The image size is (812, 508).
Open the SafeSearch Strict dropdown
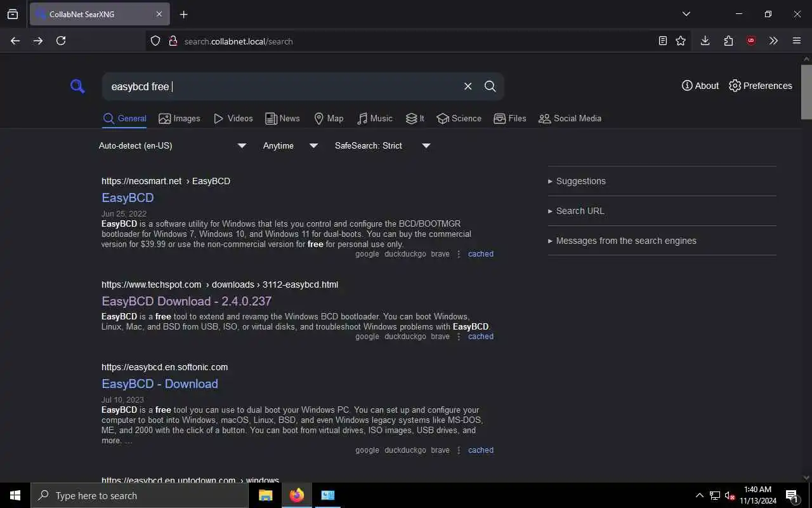383,145
